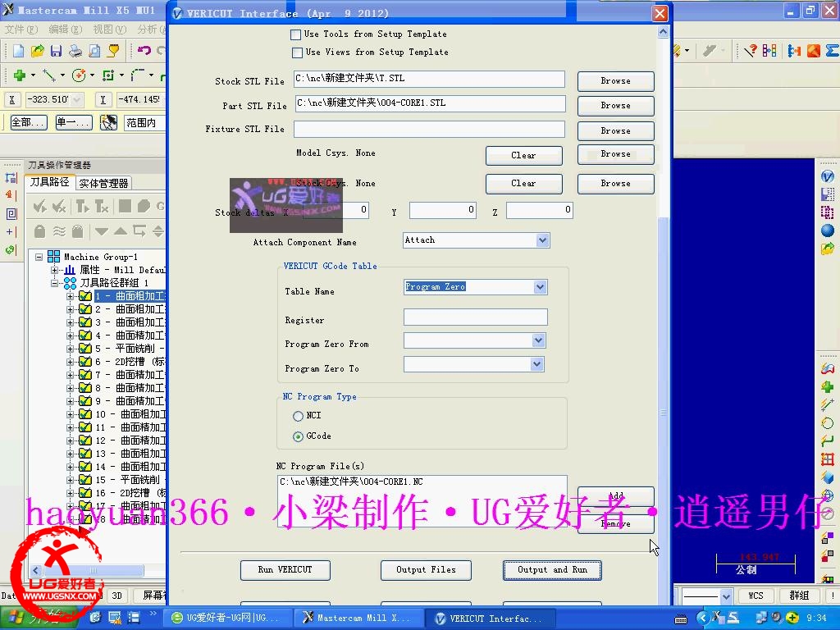Open the Program Zero To dropdown
The image size is (840, 630).
point(536,364)
